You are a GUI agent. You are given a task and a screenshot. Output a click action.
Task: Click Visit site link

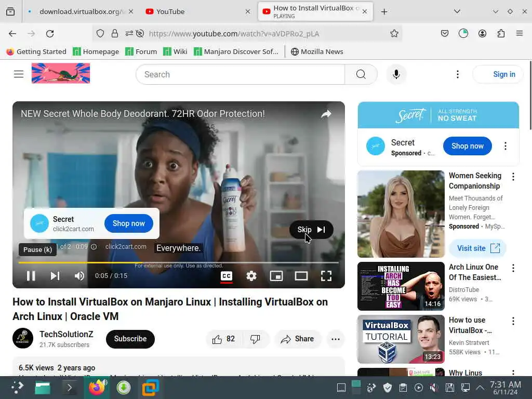click(478, 248)
